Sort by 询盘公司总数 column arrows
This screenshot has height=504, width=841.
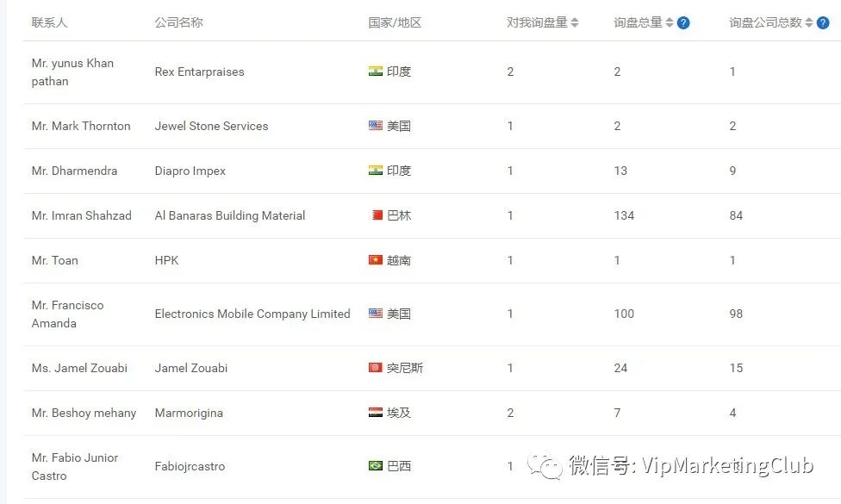click(x=809, y=22)
